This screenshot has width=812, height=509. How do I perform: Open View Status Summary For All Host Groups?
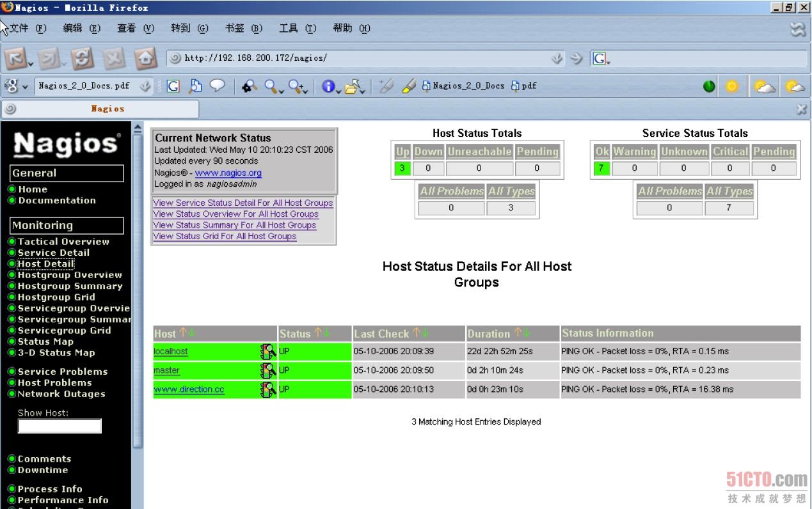click(x=234, y=225)
